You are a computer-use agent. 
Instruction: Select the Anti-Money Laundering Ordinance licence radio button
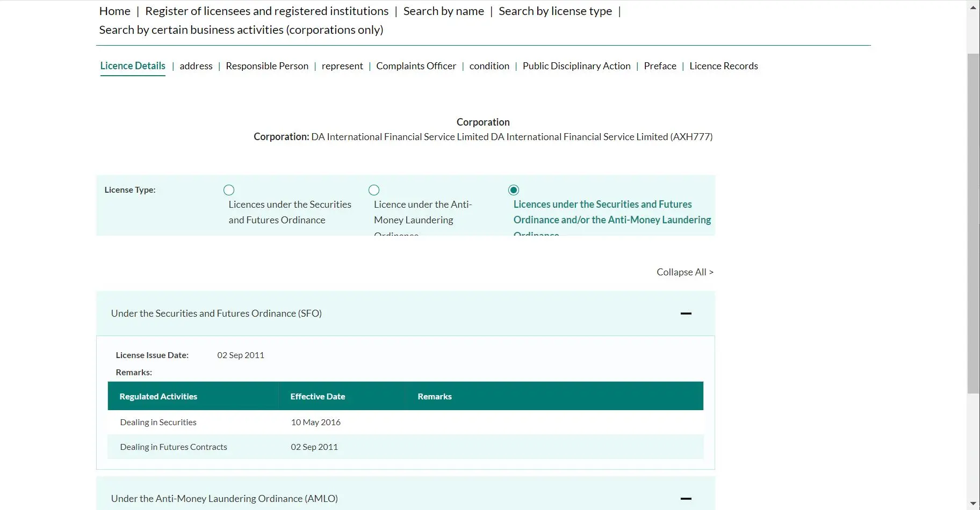374,190
